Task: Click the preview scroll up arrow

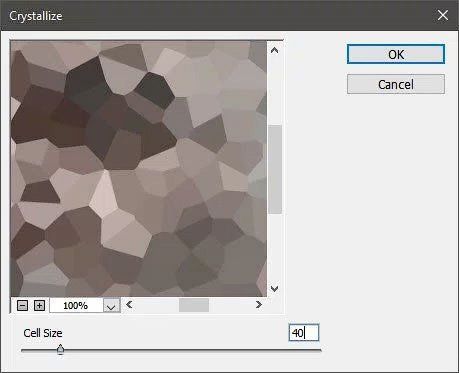Action: [x=274, y=50]
